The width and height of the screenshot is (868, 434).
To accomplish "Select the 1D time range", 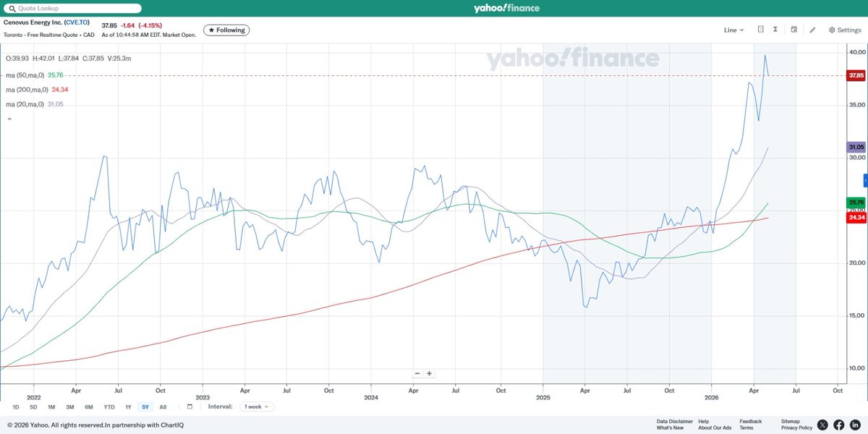I will pyautogui.click(x=16, y=407).
